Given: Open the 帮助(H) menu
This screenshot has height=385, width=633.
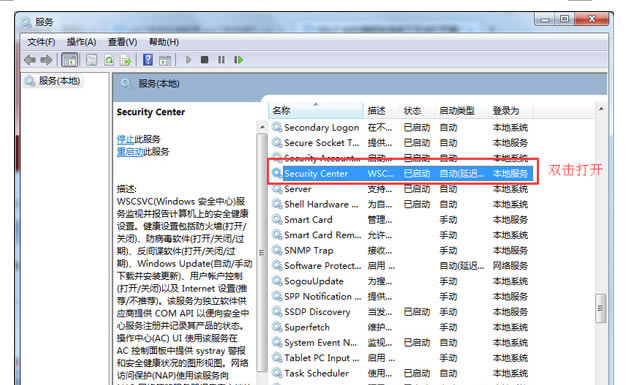Looking at the screenshot, I should click(x=163, y=42).
